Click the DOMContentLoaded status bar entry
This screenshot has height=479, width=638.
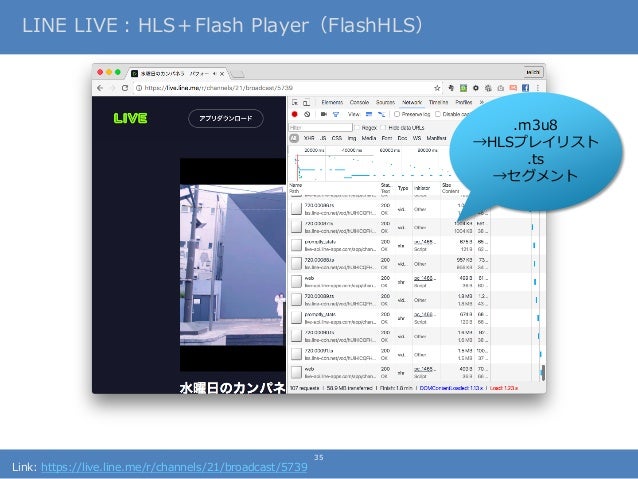coord(451,388)
